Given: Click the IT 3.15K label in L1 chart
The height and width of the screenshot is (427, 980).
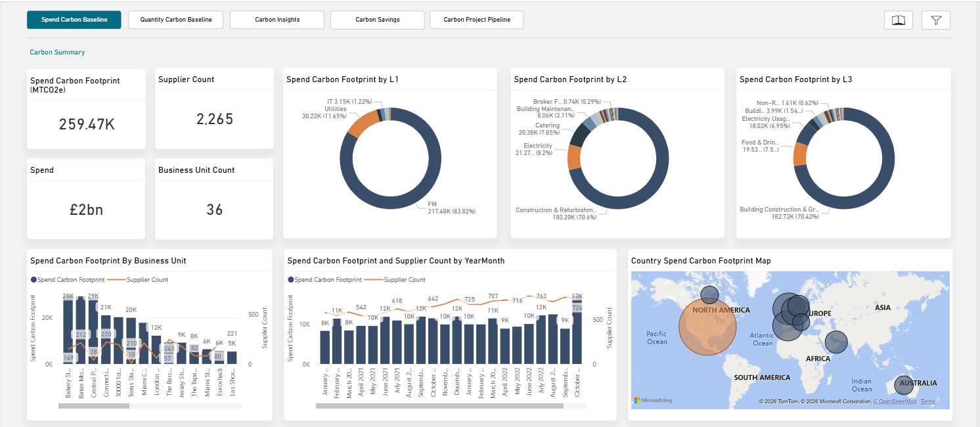Looking at the screenshot, I should tap(349, 101).
